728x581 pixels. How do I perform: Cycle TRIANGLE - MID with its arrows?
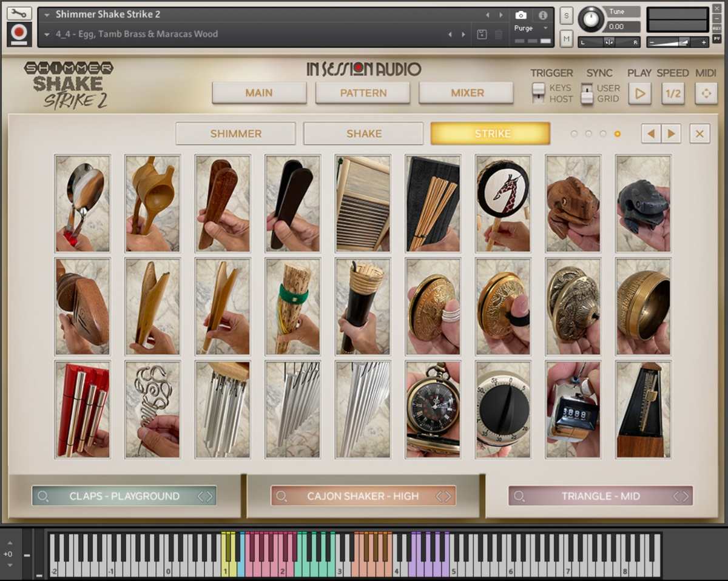click(x=681, y=496)
